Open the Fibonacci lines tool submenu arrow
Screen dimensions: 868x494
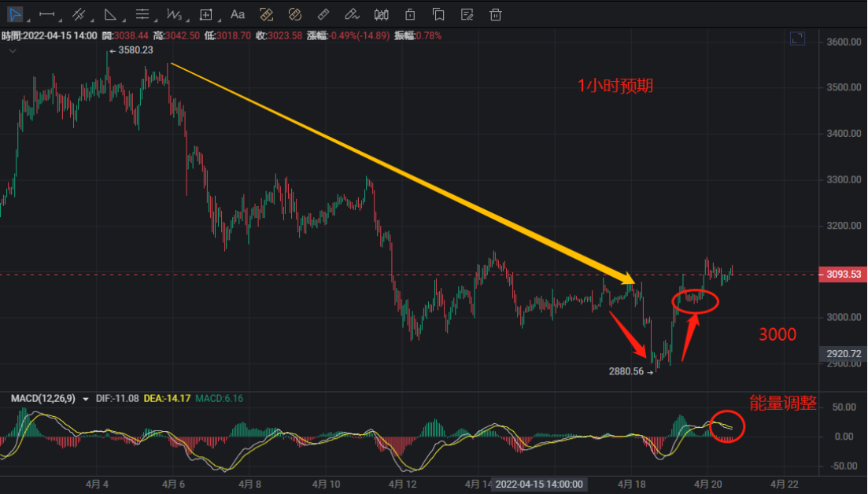click(156, 20)
